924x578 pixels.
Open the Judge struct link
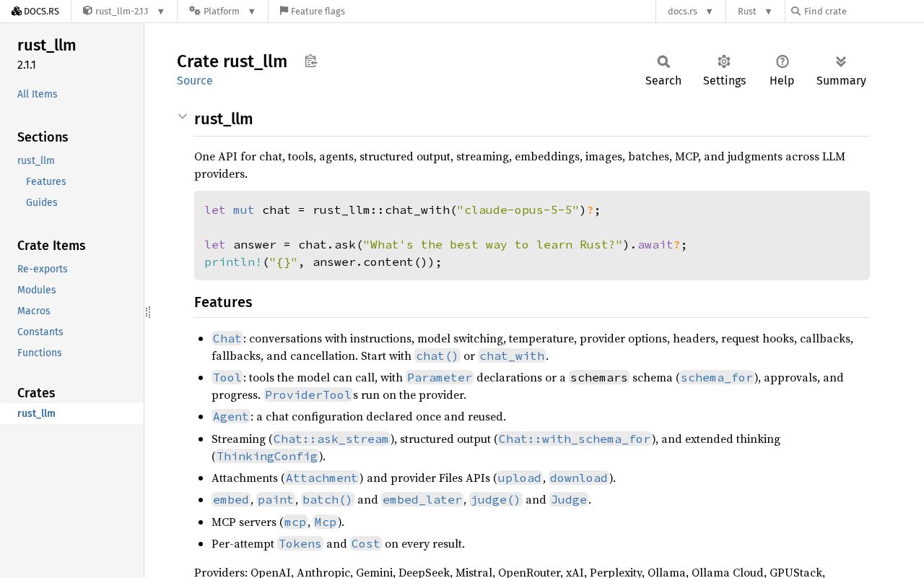[x=569, y=499]
